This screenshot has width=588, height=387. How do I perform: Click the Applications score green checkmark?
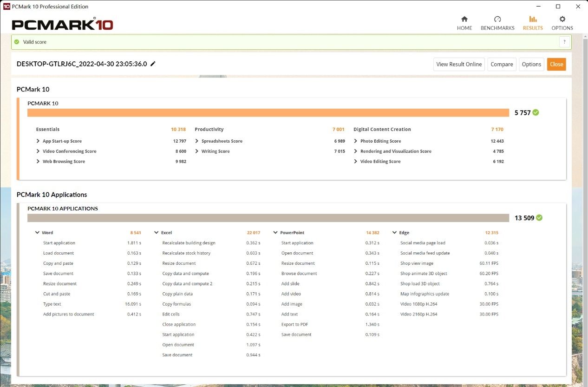pyautogui.click(x=539, y=218)
